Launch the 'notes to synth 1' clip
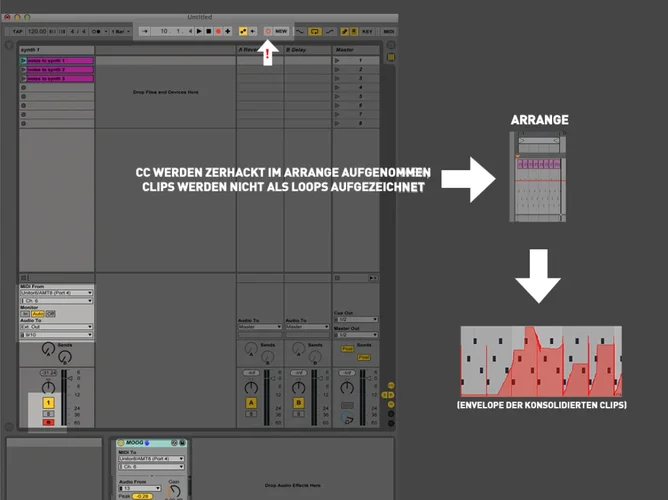The image size is (668, 500). 23,60
